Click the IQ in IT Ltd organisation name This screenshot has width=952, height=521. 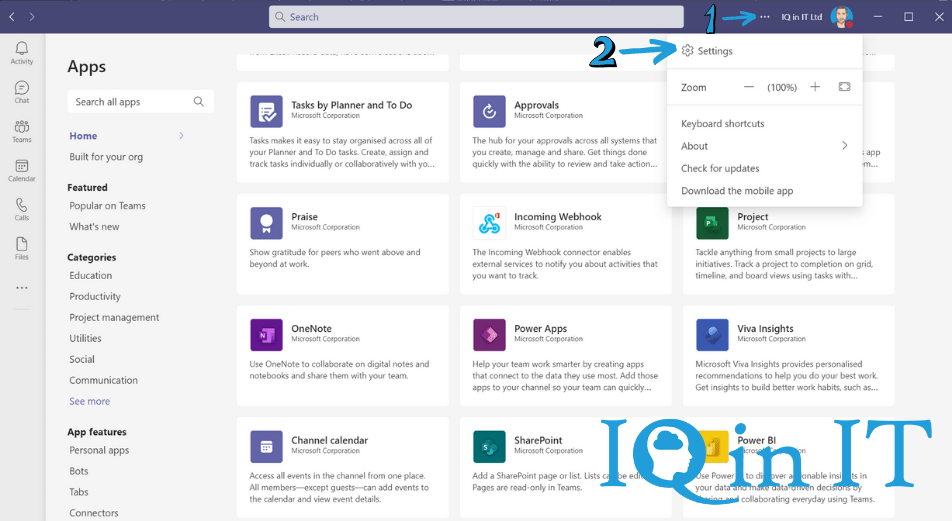[801, 17]
